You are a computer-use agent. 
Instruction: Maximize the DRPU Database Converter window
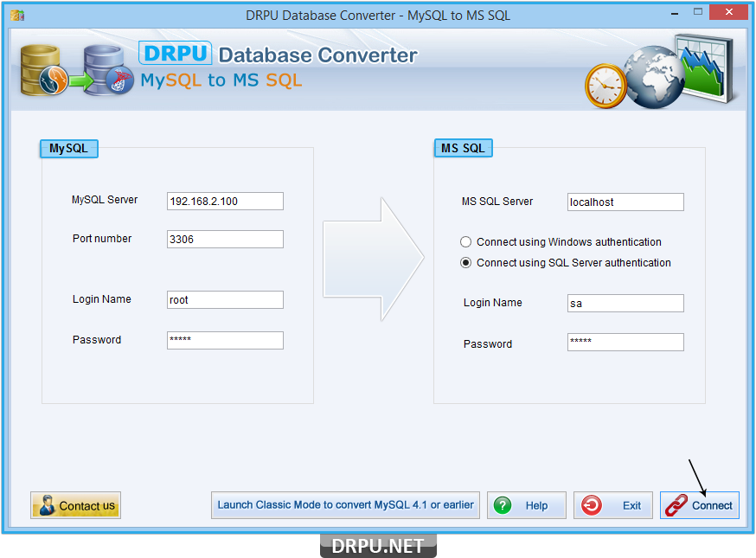[698, 11]
